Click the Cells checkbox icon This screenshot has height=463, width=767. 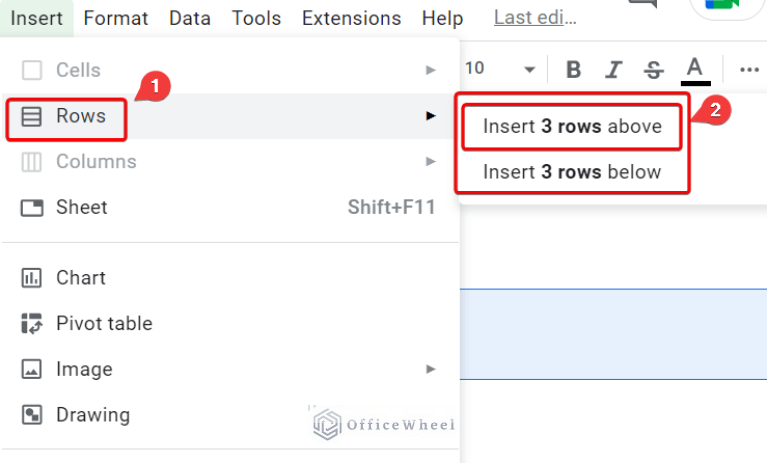click(32, 70)
